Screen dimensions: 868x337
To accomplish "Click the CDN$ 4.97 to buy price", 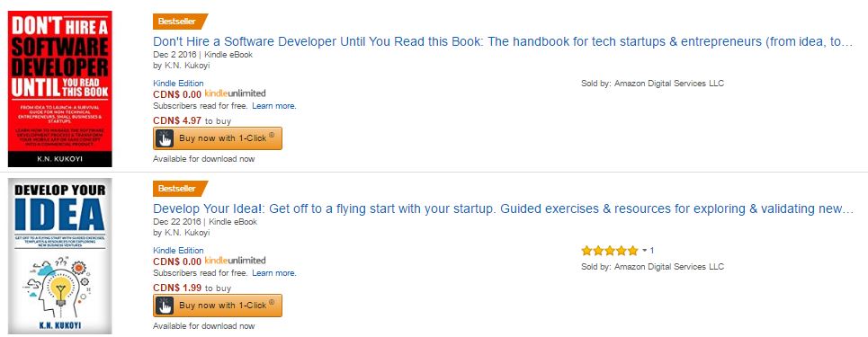I will point(192,120).
